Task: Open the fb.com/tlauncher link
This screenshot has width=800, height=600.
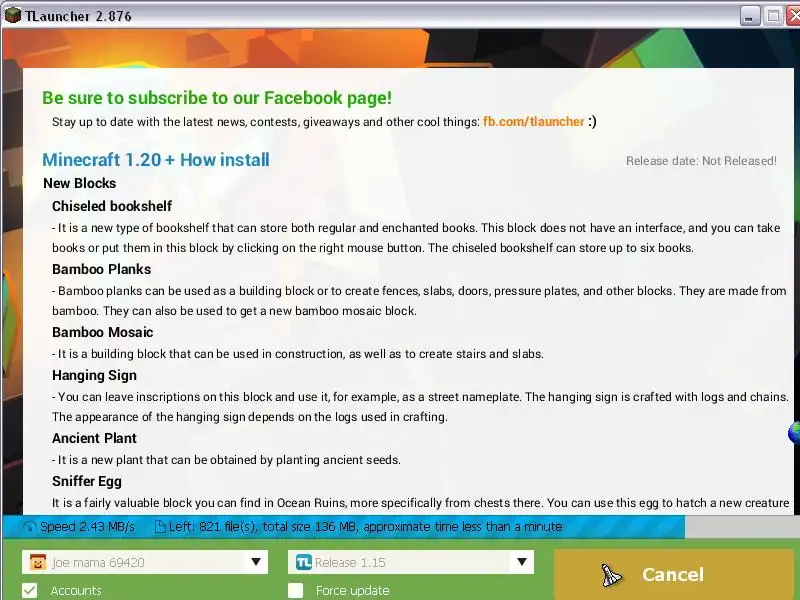Action: point(533,122)
